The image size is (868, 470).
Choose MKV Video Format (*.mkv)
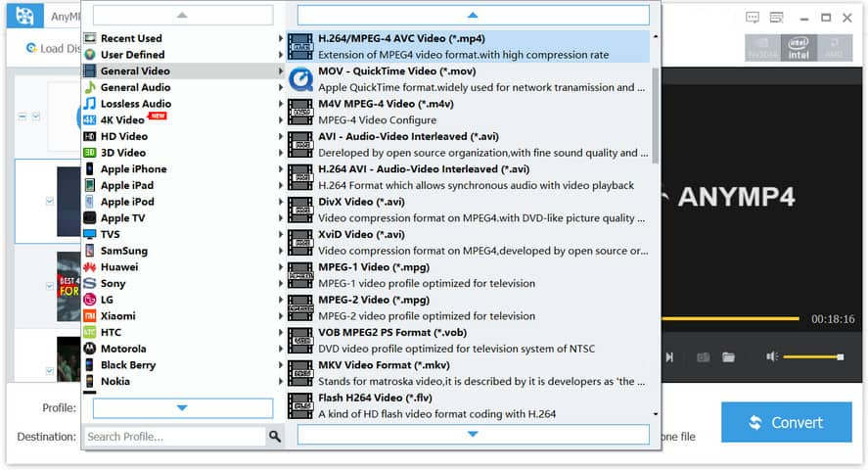384,365
